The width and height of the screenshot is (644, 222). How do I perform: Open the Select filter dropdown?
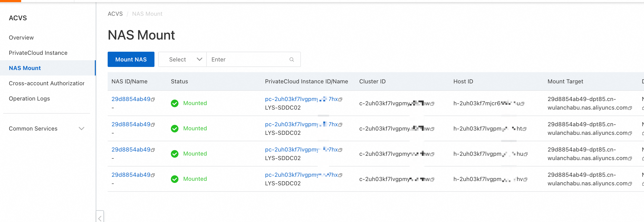182,59
